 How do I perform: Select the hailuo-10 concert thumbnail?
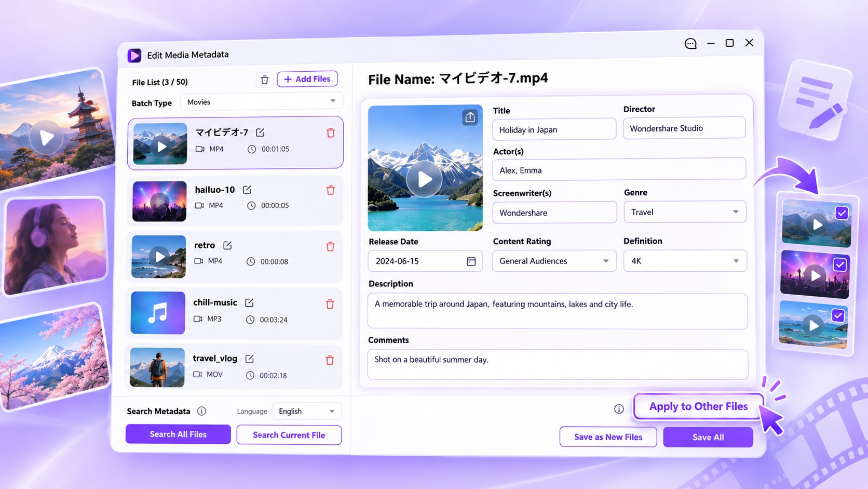[159, 201]
